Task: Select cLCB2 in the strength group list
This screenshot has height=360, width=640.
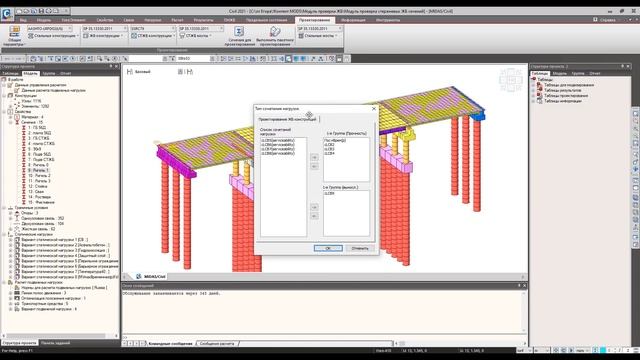Action: coord(329,144)
